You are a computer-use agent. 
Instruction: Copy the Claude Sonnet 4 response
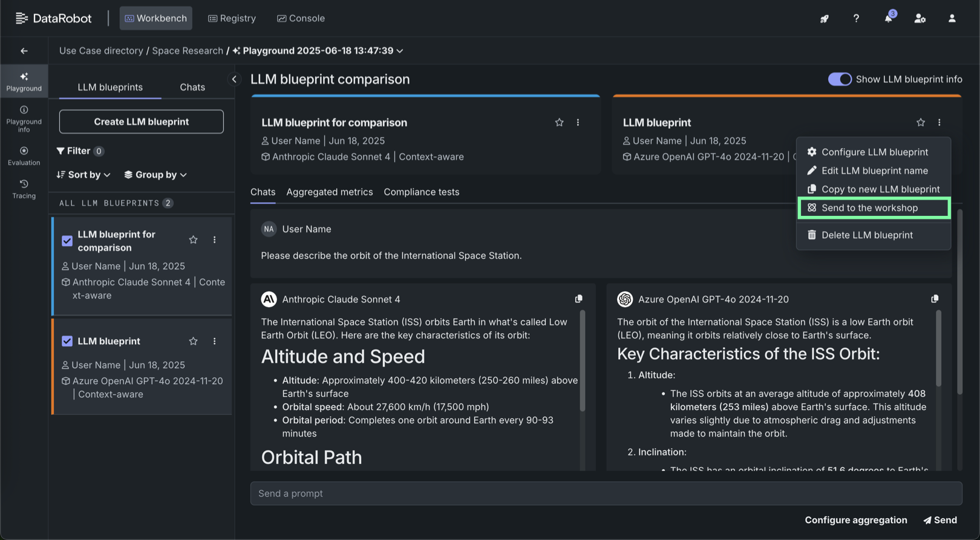tap(579, 299)
